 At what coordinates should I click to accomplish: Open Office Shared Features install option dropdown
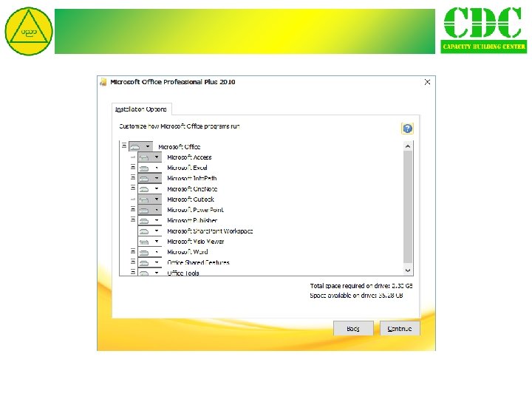point(149,262)
